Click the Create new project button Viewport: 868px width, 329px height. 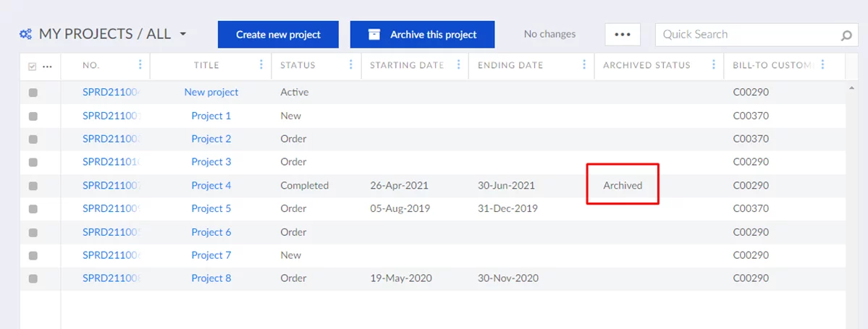[278, 35]
